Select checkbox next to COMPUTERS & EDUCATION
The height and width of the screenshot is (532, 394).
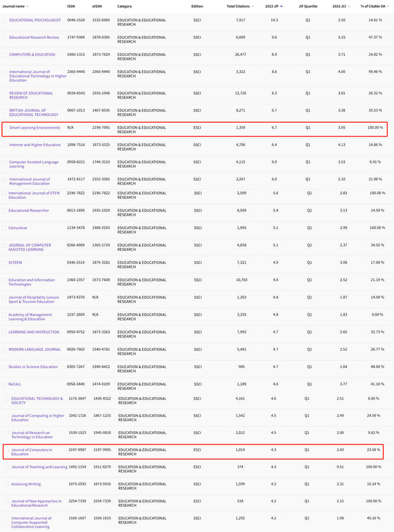[5, 55]
